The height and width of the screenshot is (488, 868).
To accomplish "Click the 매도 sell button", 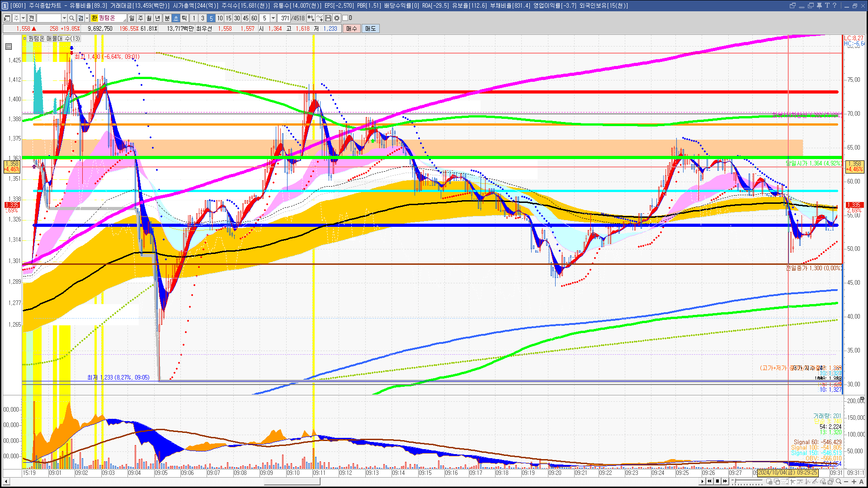I will pyautogui.click(x=371, y=28).
